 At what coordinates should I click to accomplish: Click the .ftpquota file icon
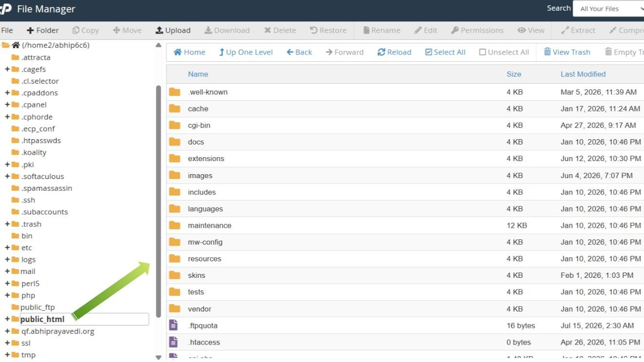pos(173,325)
